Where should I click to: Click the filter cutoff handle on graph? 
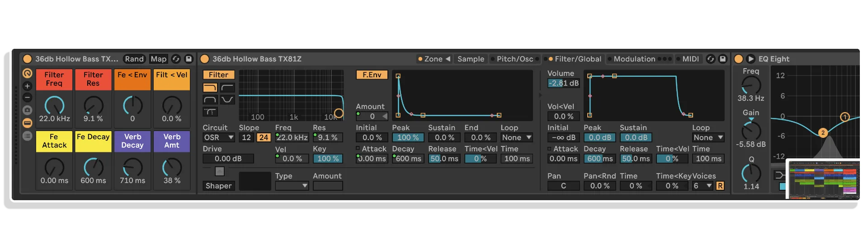click(x=339, y=113)
